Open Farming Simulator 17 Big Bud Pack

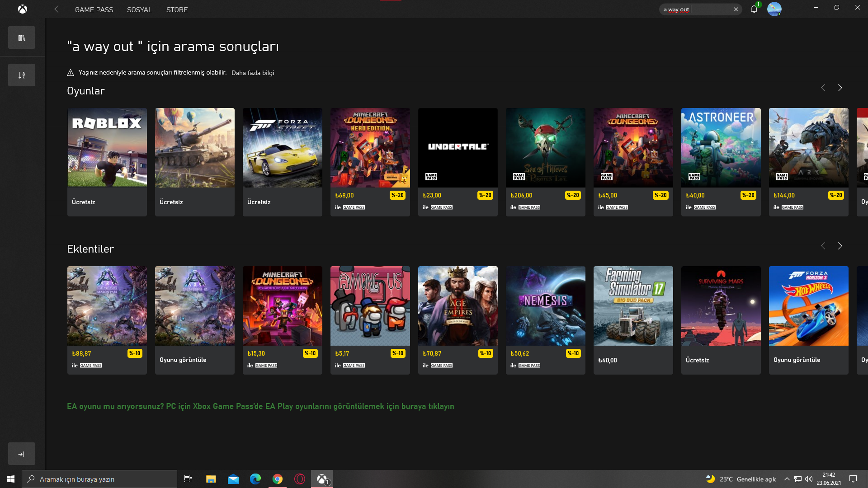pyautogui.click(x=633, y=320)
